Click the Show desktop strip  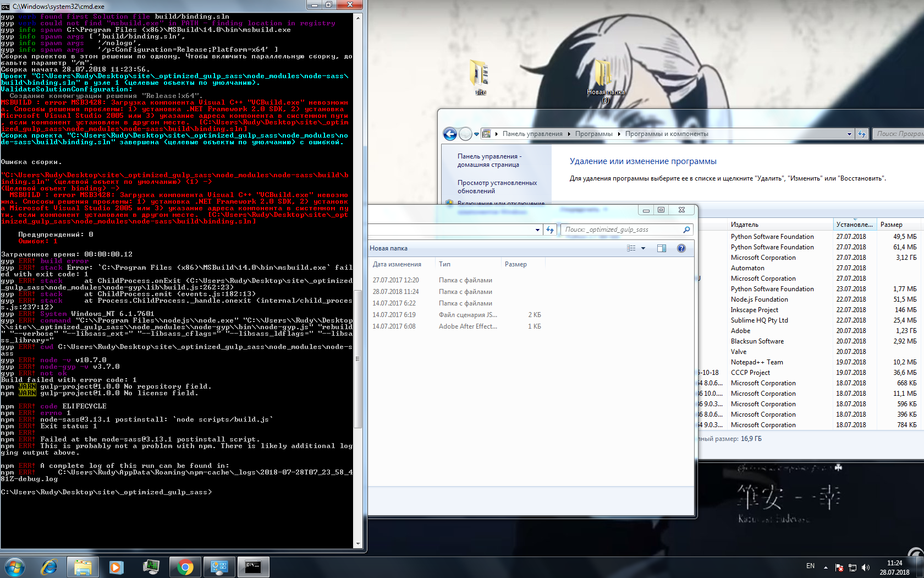920,567
